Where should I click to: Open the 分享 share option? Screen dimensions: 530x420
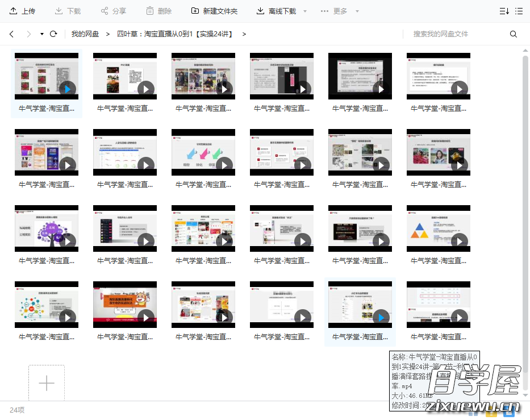coord(113,11)
